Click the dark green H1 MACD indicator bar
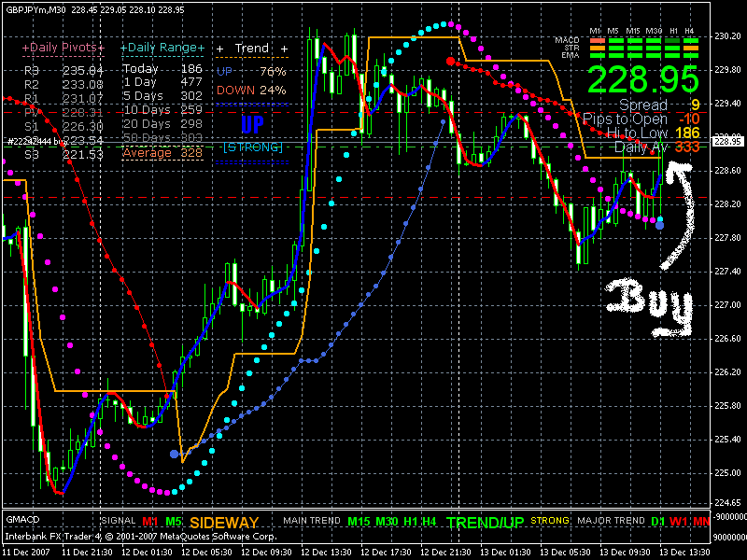 tap(672, 41)
